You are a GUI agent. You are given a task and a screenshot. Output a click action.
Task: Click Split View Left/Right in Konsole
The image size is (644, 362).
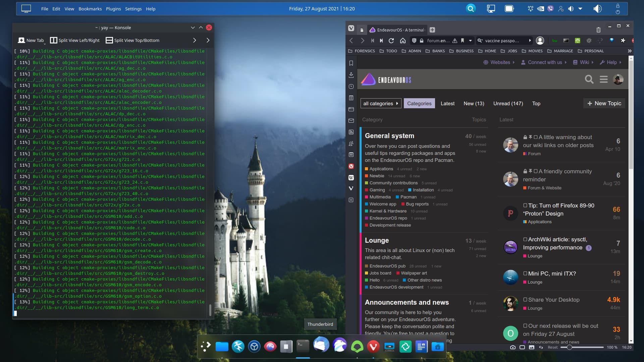[x=75, y=40]
